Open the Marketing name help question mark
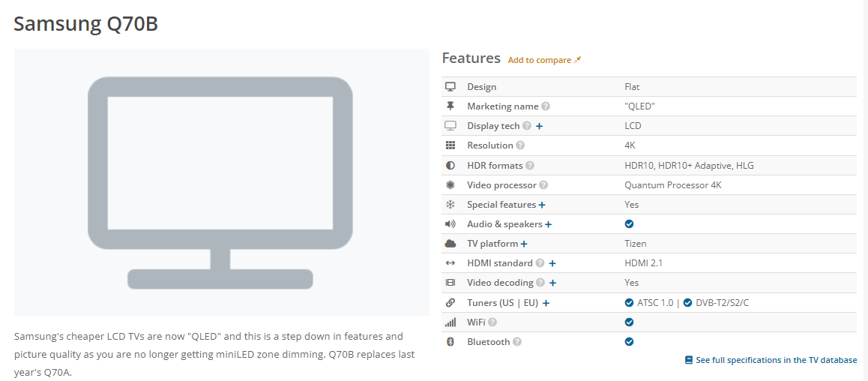The height and width of the screenshot is (381, 868). (546, 106)
